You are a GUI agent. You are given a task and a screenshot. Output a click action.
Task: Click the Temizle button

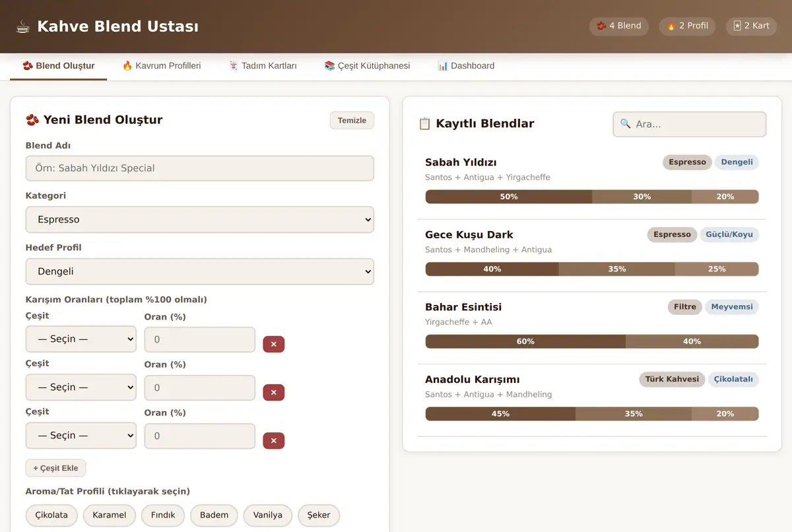[x=352, y=120]
